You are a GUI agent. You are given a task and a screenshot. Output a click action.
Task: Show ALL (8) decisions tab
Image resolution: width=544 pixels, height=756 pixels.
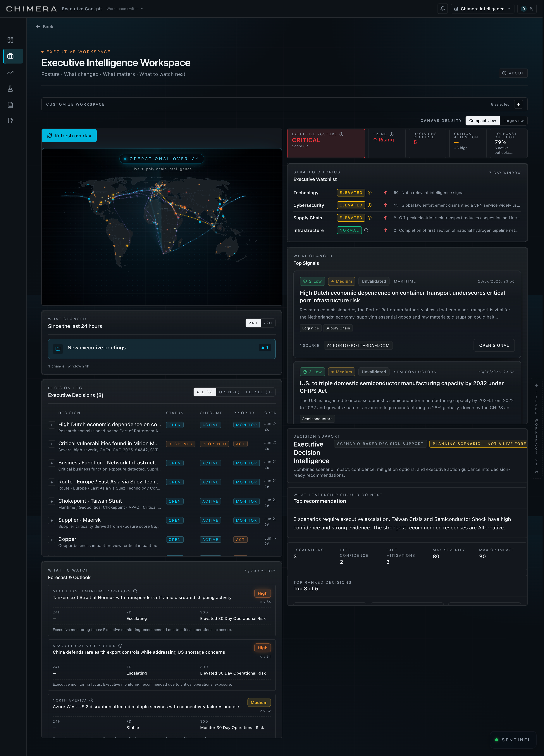click(204, 392)
